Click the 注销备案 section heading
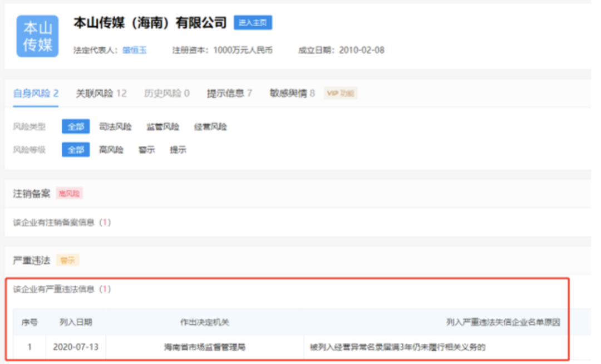Screen dimensions: 601x364 [x=31, y=194]
